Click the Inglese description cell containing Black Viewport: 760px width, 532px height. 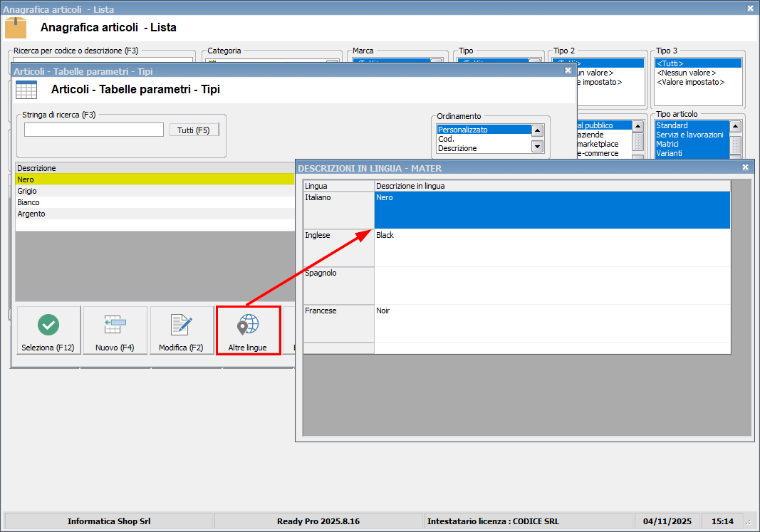pyautogui.click(x=551, y=247)
